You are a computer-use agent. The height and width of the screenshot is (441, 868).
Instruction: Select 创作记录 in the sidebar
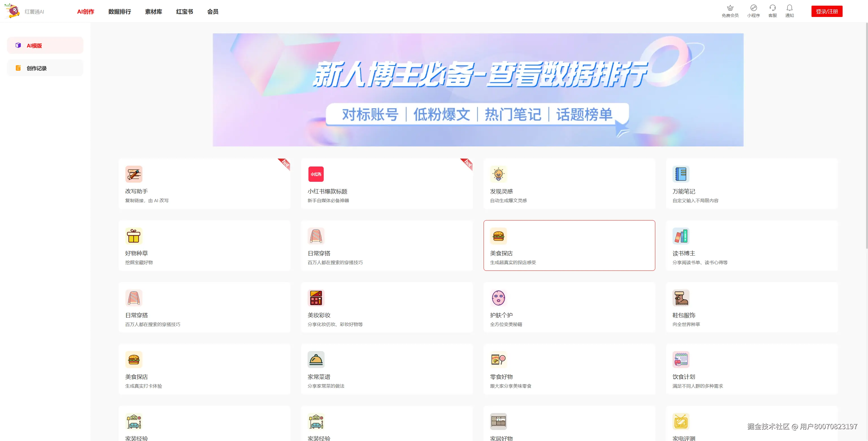[x=45, y=68]
